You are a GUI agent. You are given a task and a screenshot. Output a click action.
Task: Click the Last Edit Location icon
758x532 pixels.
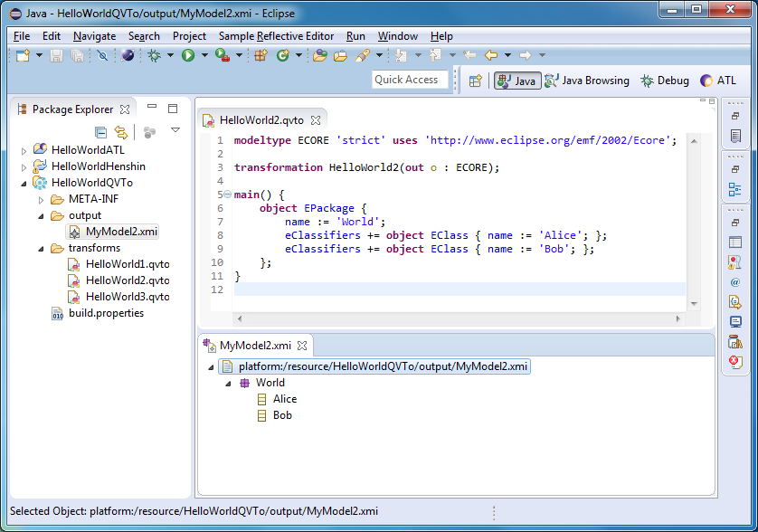[469, 55]
